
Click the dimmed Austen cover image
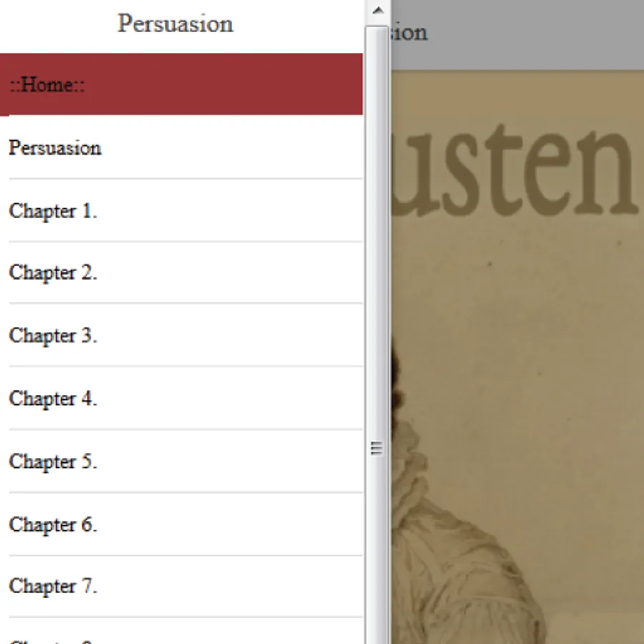(x=517, y=357)
